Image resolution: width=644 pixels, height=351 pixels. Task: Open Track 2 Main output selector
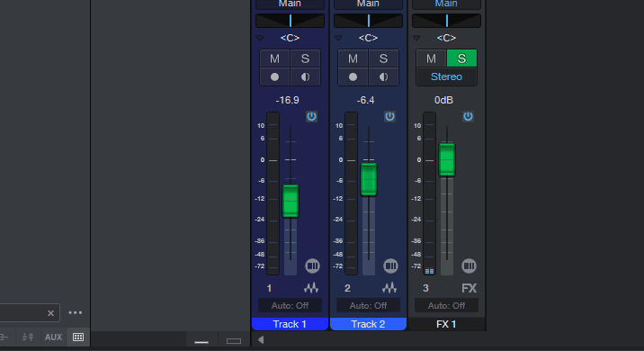pyautogui.click(x=368, y=4)
